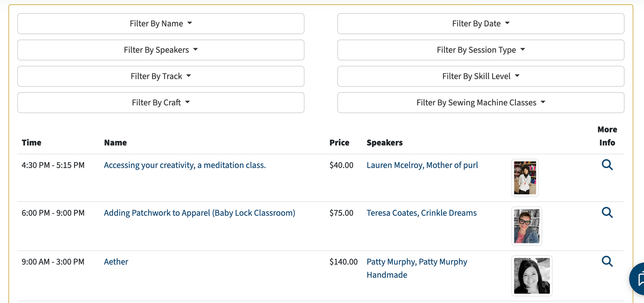
Task: Visit Lauren Mcelroy speaker link
Action: click(422, 165)
